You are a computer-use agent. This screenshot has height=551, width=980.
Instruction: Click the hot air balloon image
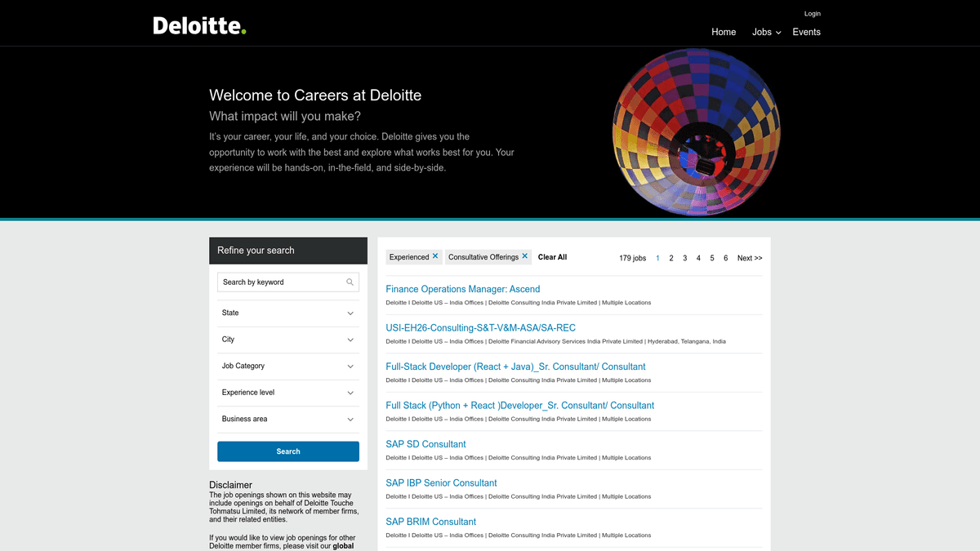click(x=696, y=131)
